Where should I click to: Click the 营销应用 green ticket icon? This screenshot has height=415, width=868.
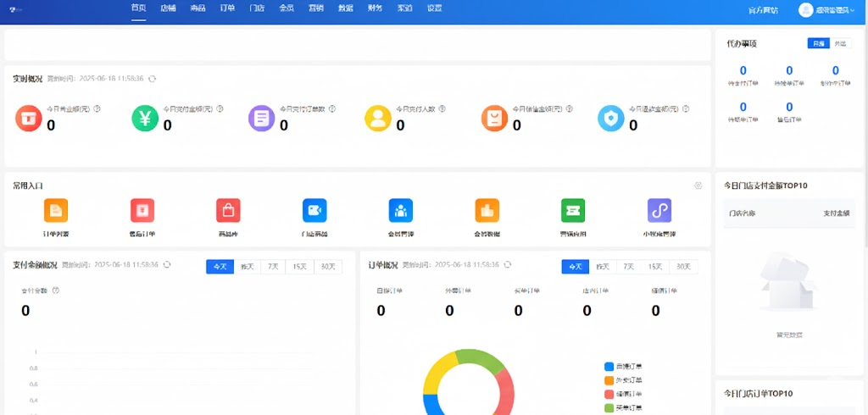click(573, 210)
